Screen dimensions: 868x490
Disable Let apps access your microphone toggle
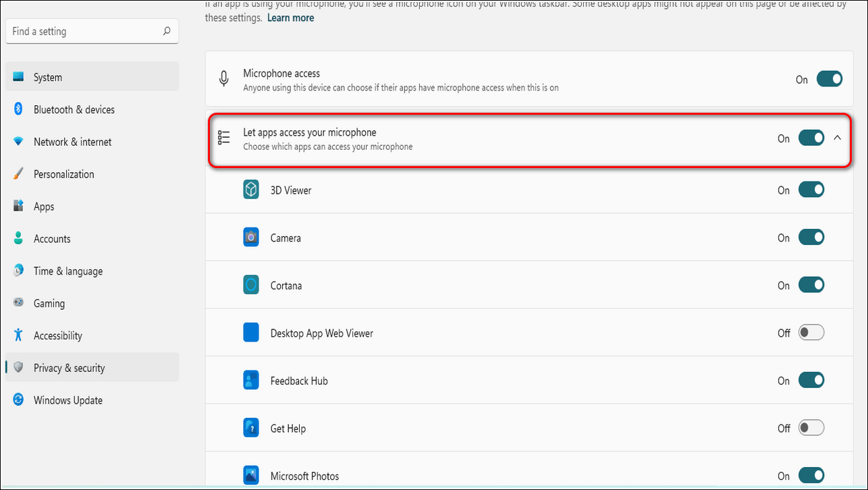(x=811, y=138)
